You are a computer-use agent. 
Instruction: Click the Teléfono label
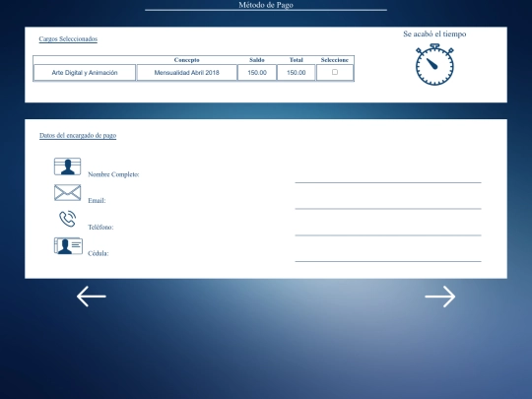coord(100,227)
